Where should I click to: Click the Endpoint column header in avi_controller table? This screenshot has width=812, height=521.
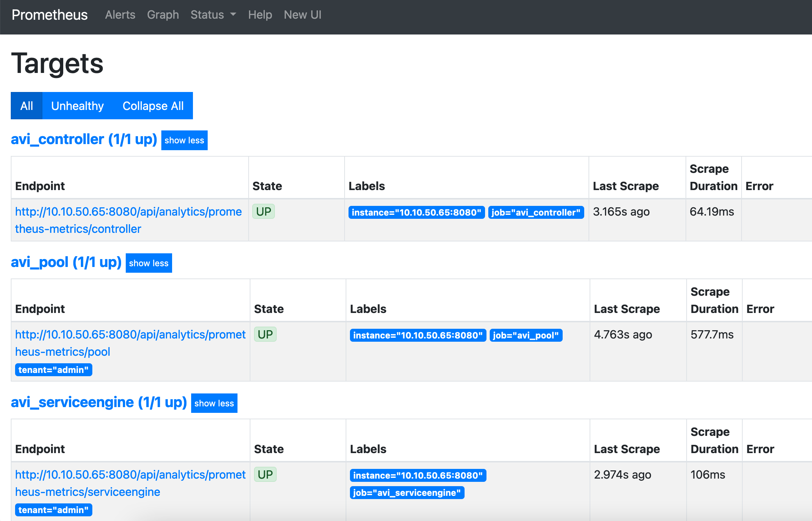(40, 186)
